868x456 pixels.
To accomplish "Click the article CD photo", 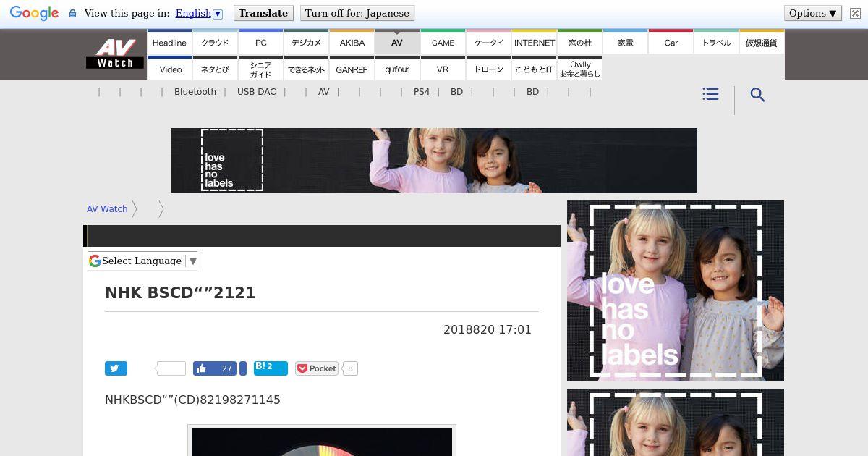I will point(322,442).
